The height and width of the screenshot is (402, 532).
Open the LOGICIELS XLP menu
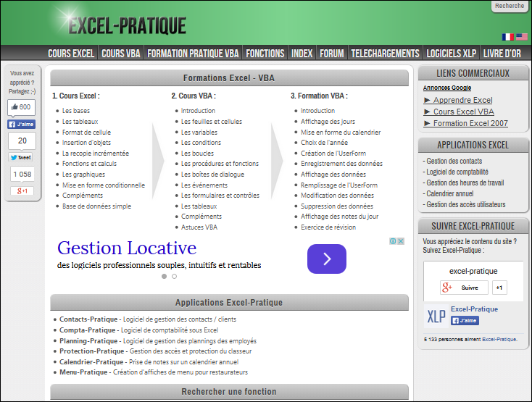452,54
